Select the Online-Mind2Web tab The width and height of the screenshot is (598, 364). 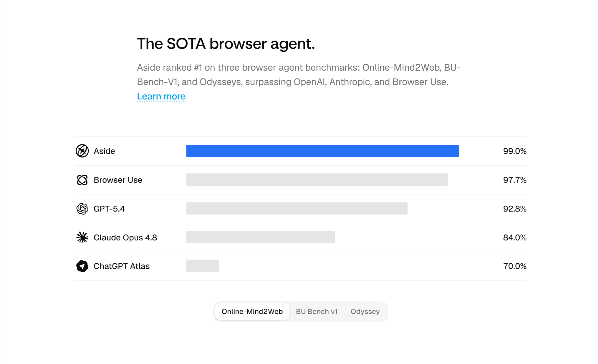252,311
